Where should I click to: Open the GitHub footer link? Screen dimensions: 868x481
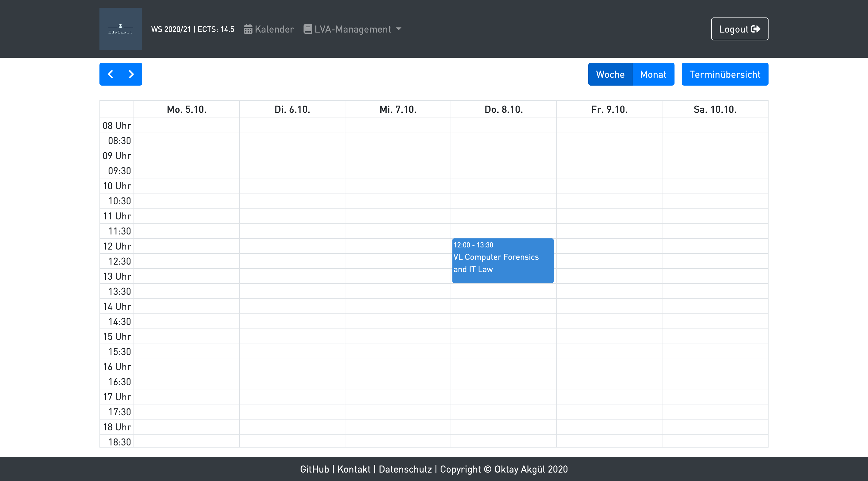(314, 469)
